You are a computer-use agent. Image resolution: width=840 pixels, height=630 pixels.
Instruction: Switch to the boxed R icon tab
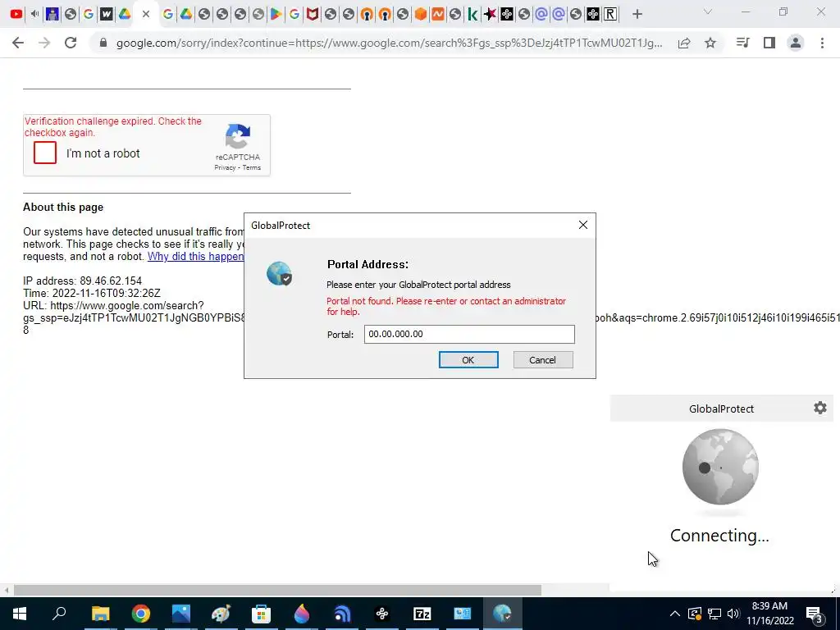(x=610, y=15)
